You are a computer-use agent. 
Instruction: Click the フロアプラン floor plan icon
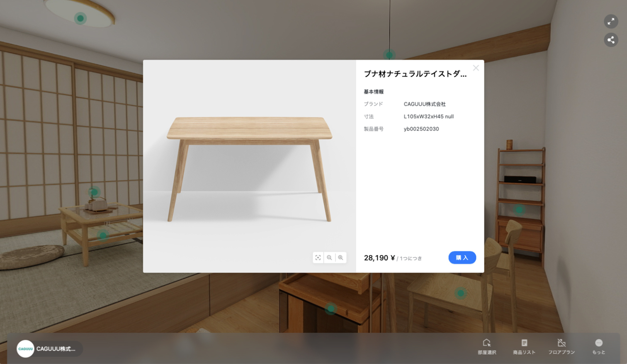(x=562, y=343)
